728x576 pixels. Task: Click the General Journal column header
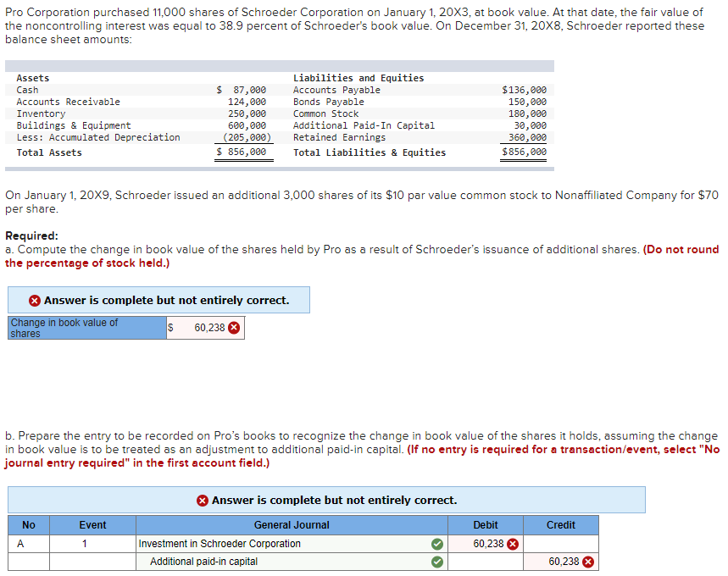[292, 525]
